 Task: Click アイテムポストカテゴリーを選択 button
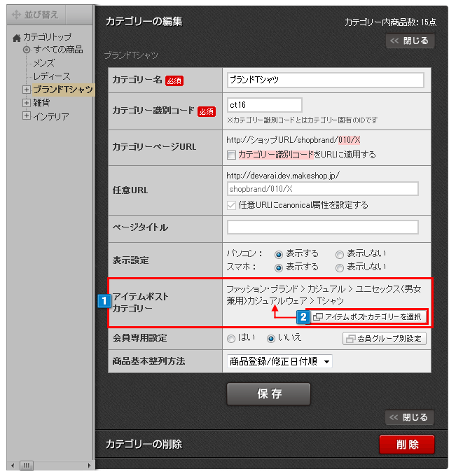[367, 317]
